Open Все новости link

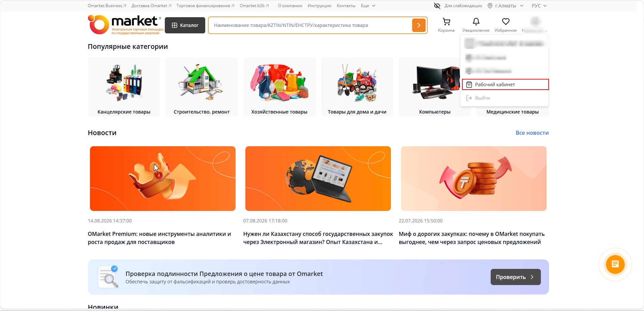point(532,133)
